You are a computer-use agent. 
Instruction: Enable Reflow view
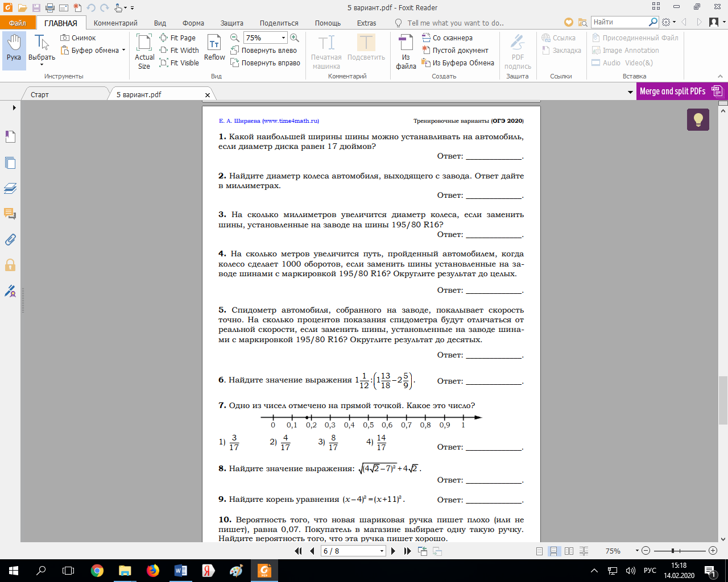tap(214, 48)
